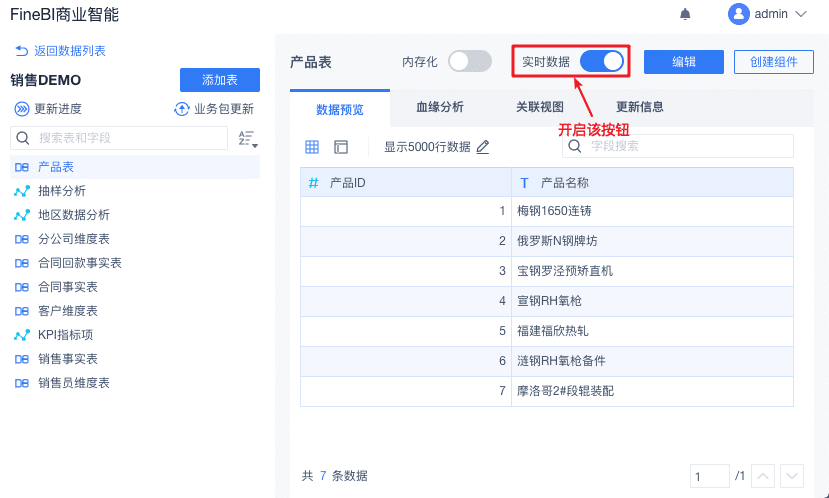Click 返回数据列表 back link
Viewport: 829px width, 498px height.
pyautogui.click(x=60, y=51)
